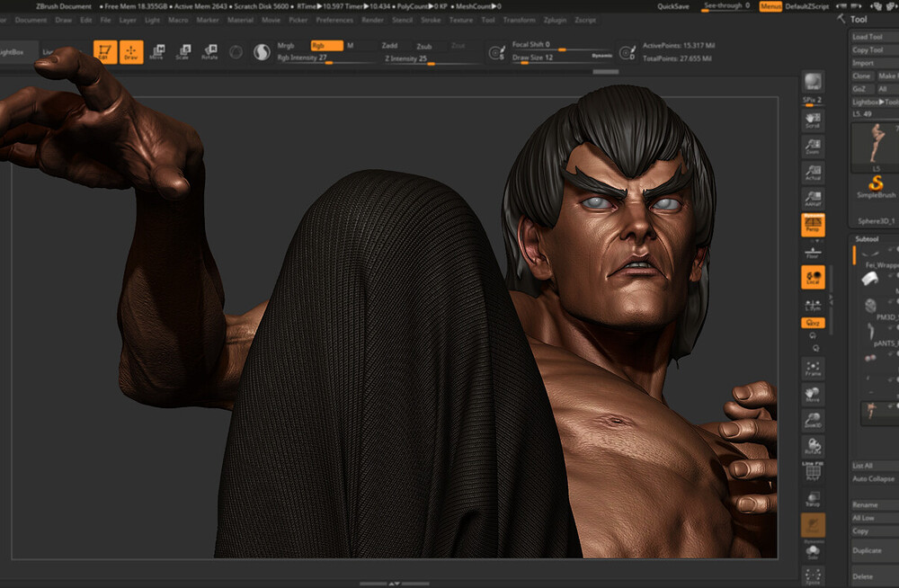This screenshot has height=588, width=899.
Task: Open the Preferences menu
Action: pyautogui.click(x=334, y=20)
